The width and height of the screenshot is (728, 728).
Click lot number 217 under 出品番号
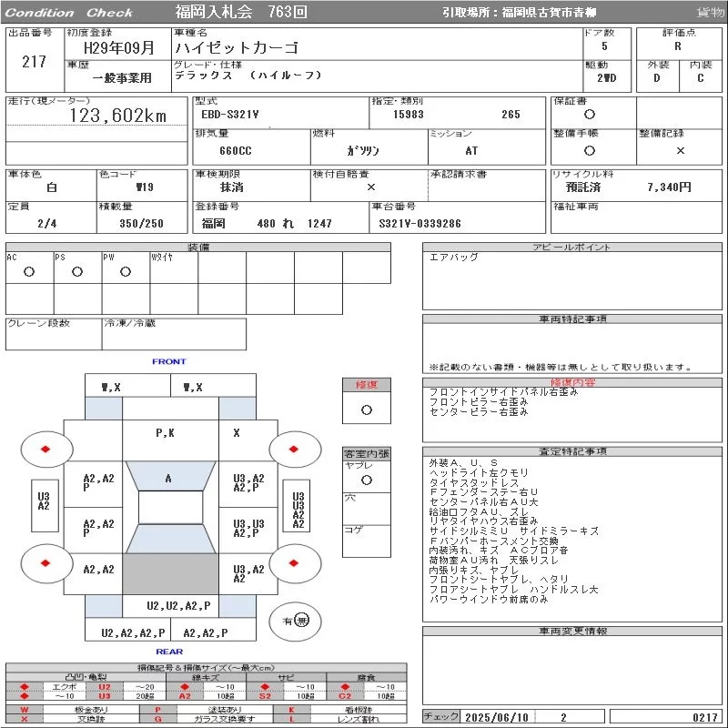[34, 61]
